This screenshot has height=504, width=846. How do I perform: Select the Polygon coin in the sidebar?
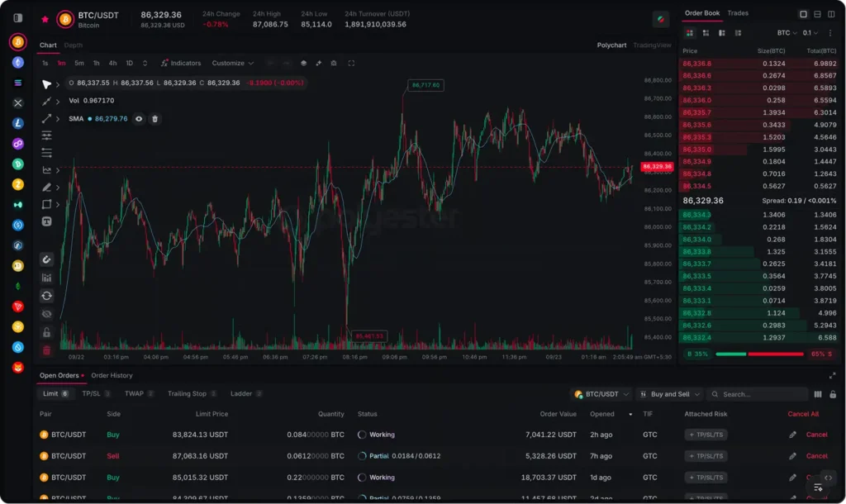(18, 144)
